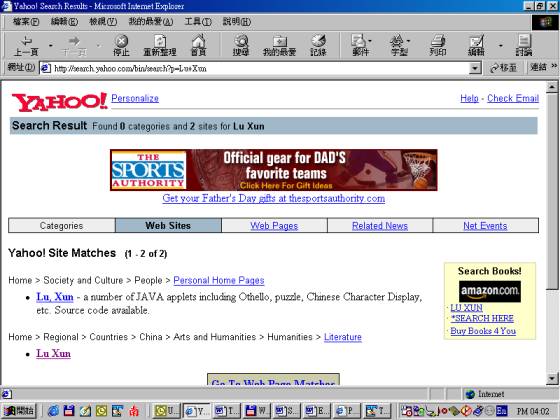Screen dimensions: 560x420
Task: Open the 檢視(V) view menu
Action: [x=103, y=22]
